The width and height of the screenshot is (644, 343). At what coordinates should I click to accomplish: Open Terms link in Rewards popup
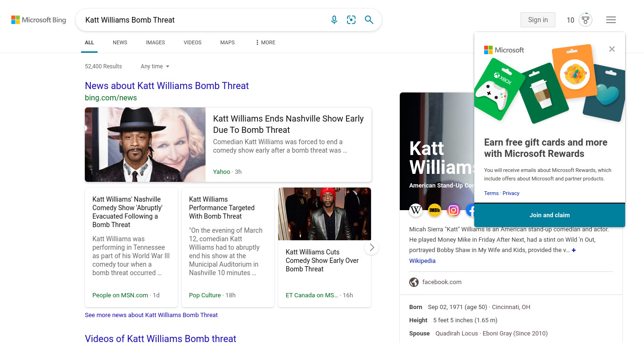tap(491, 193)
